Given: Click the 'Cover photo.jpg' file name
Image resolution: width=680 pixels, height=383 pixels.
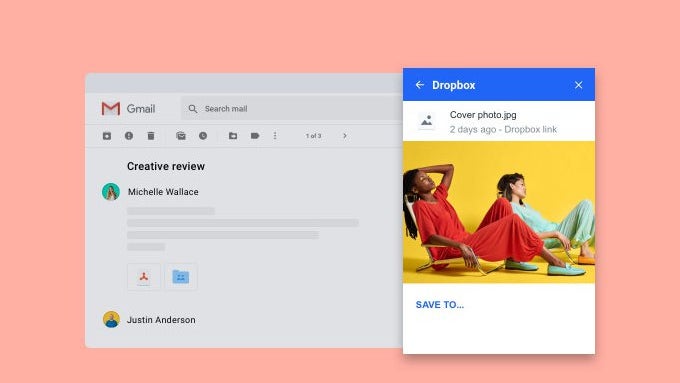Looking at the screenshot, I should click(x=483, y=115).
